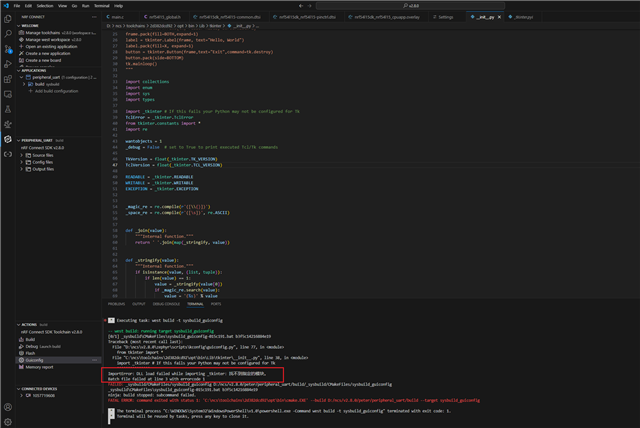Click the Build action icon

(21, 339)
